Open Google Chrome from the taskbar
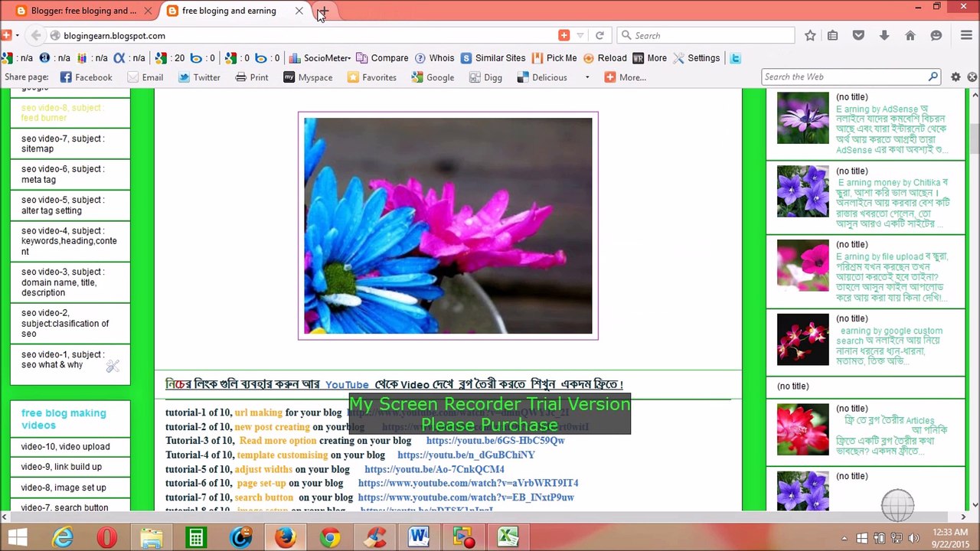This screenshot has height=551, width=980. 330,538
